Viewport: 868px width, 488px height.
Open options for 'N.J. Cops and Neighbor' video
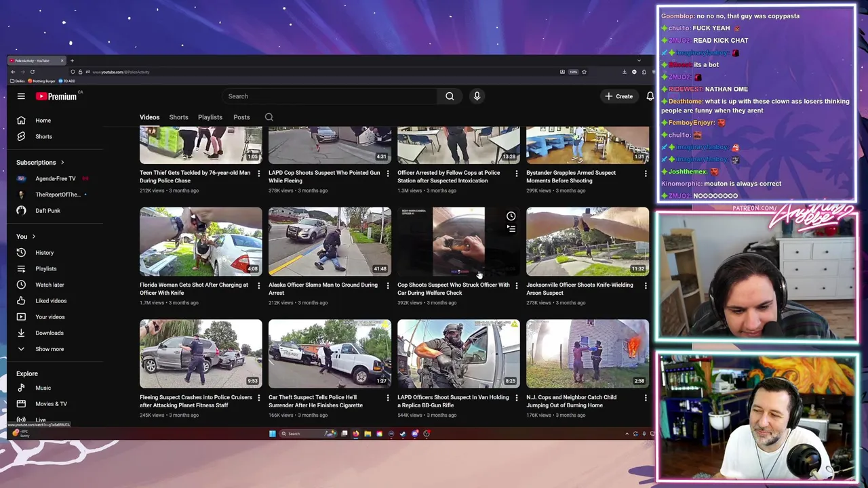point(645,399)
